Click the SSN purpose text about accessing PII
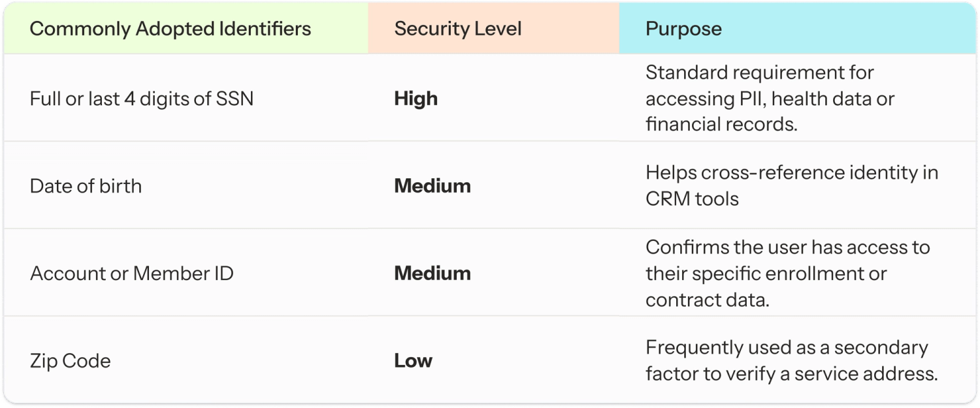The width and height of the screenshot is (980, 408). click(x=769, y=99)
